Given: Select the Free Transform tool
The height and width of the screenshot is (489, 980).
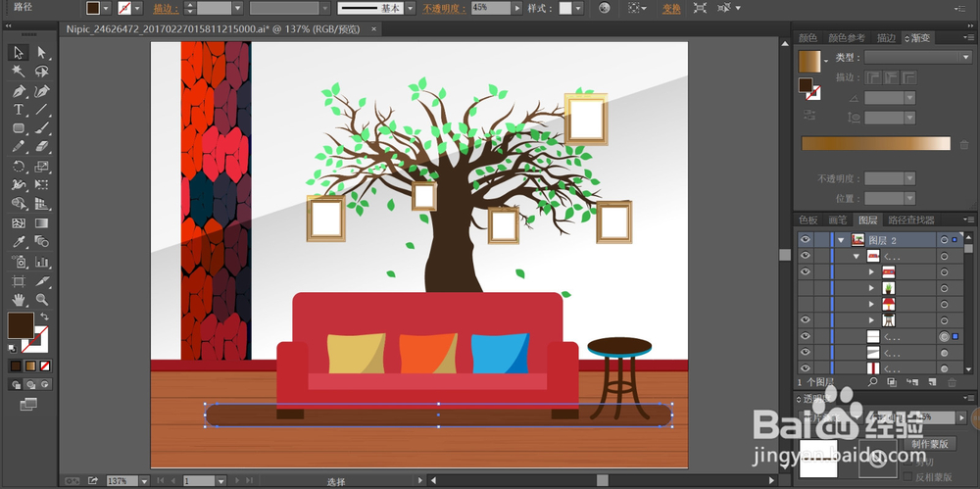Looking at the screenshot, I should (x=42, y=185).
